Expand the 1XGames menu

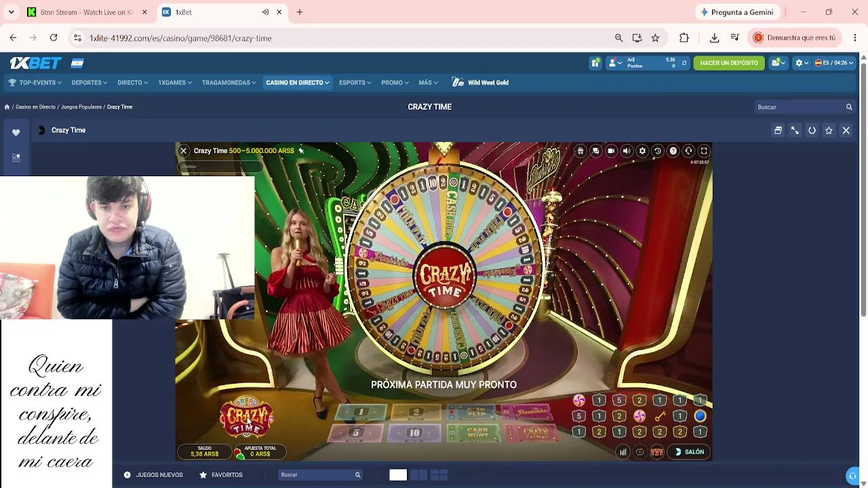point(175,83)
